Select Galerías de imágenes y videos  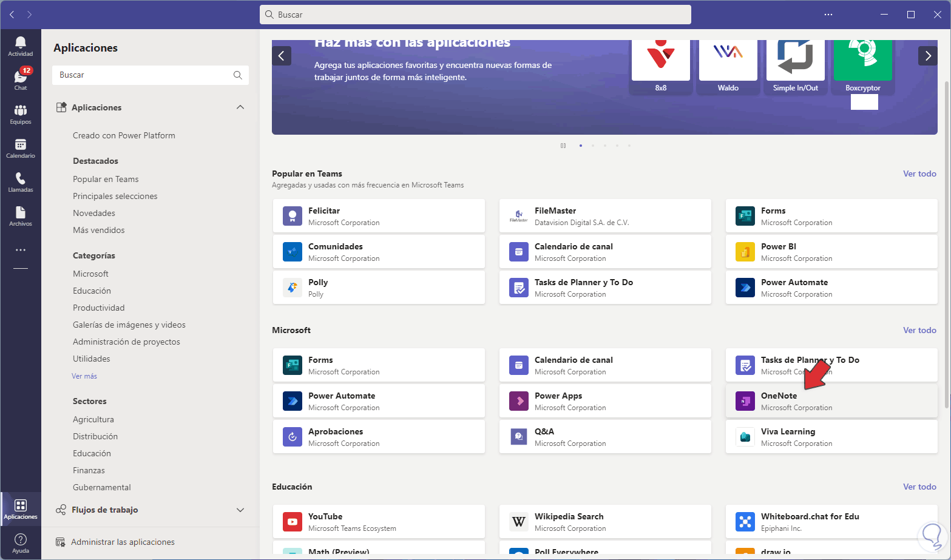point(129,325)
